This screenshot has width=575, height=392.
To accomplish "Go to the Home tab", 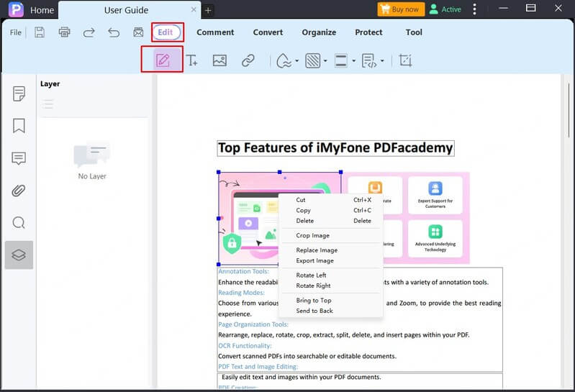I will pos(42,10).
